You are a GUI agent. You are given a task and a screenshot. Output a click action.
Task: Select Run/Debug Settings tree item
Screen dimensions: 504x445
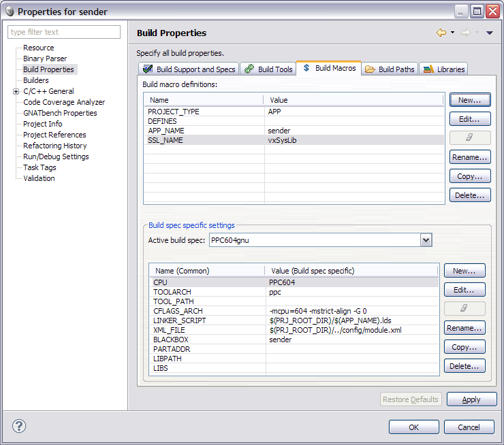tap(56, 156)
